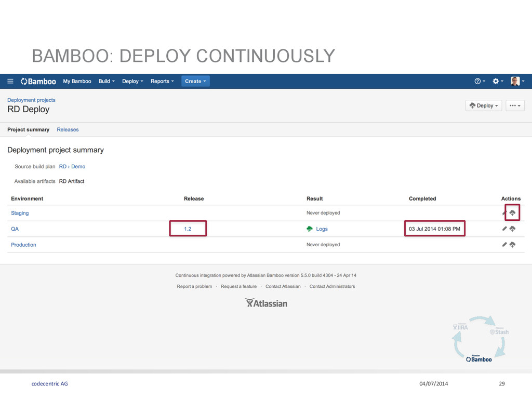
Task: Open the administration gear menu
Action: pos(498,82)
